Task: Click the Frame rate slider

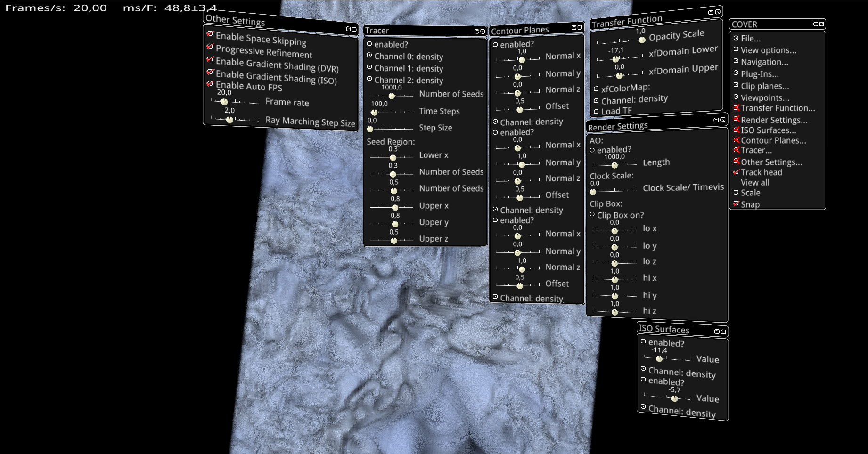Action: [x=235, y=102]
